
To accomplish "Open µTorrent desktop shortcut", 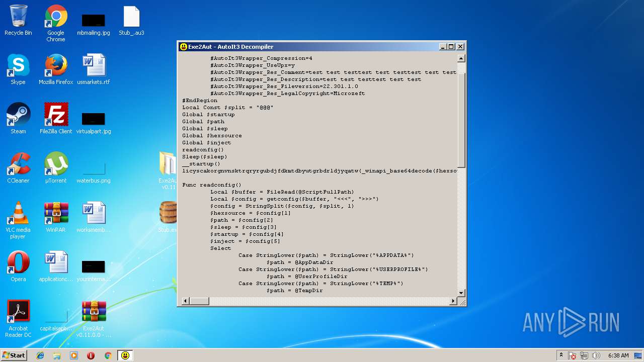I will pos(56,168).
